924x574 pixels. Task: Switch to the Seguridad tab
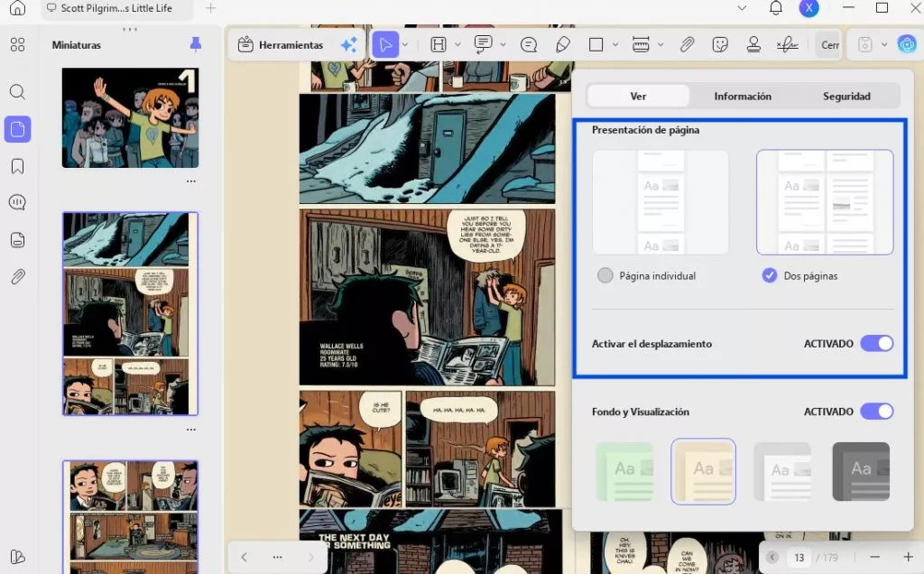coord(846,96)
